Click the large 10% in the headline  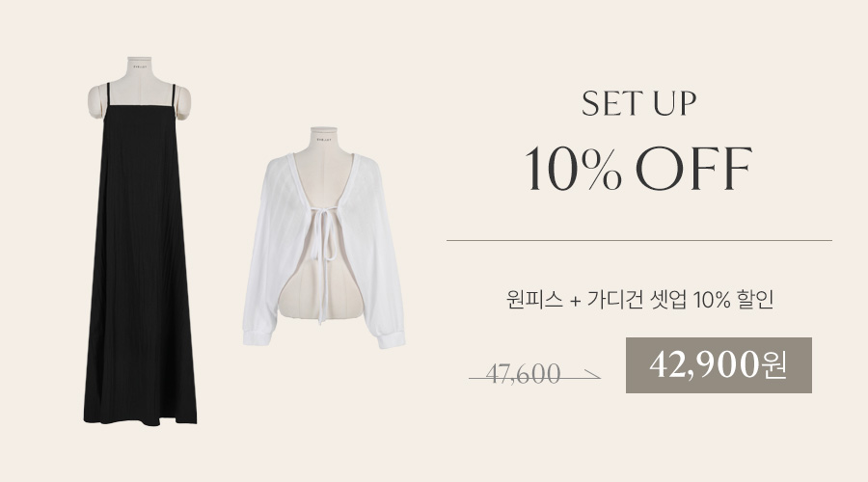click(573, 169)
